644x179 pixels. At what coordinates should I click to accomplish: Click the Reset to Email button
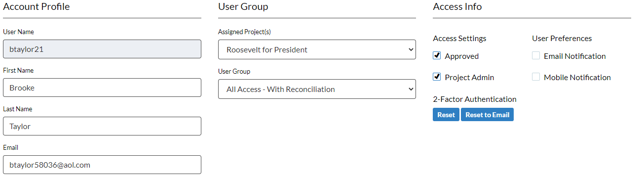(487, 115)
